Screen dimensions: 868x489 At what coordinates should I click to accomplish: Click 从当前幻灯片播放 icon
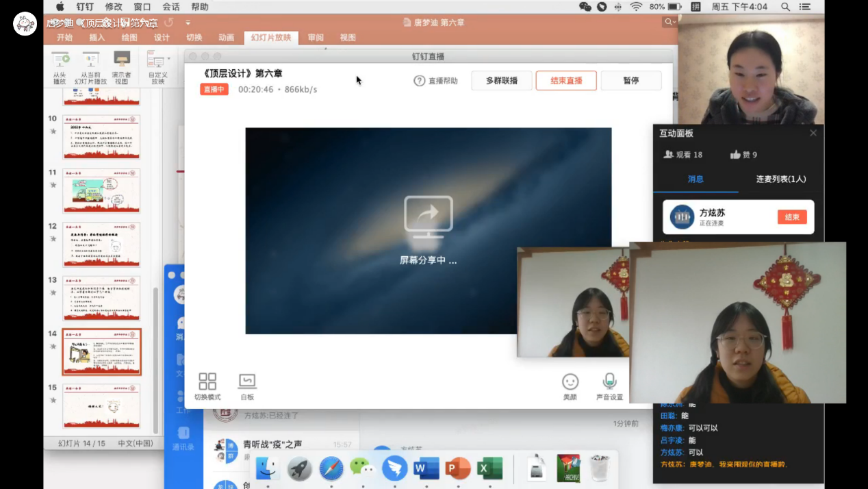coord(91,60)
